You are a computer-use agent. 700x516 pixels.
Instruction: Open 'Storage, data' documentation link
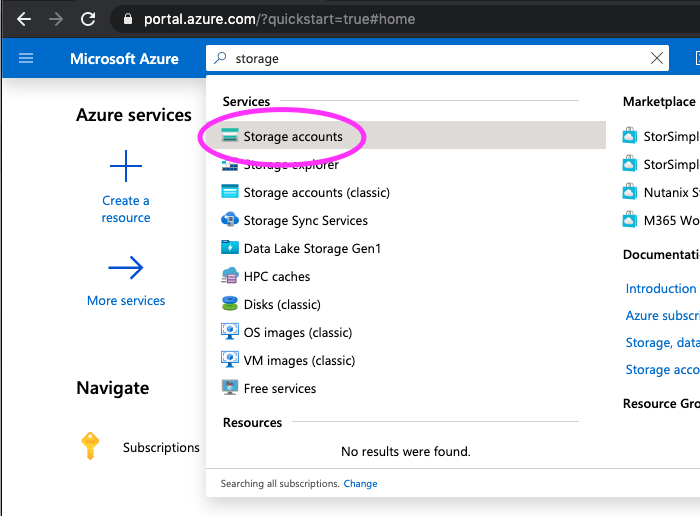(x=662, y=343)
